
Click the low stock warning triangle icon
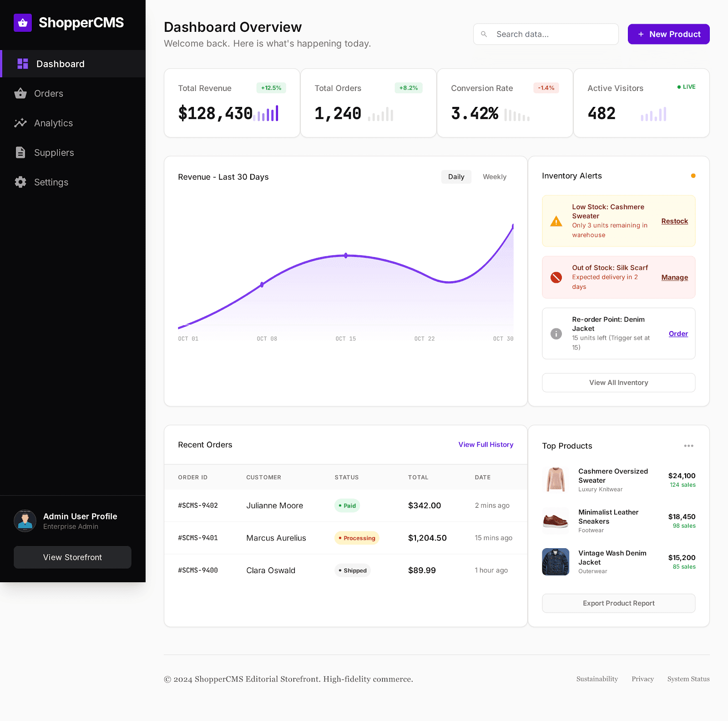556,222
